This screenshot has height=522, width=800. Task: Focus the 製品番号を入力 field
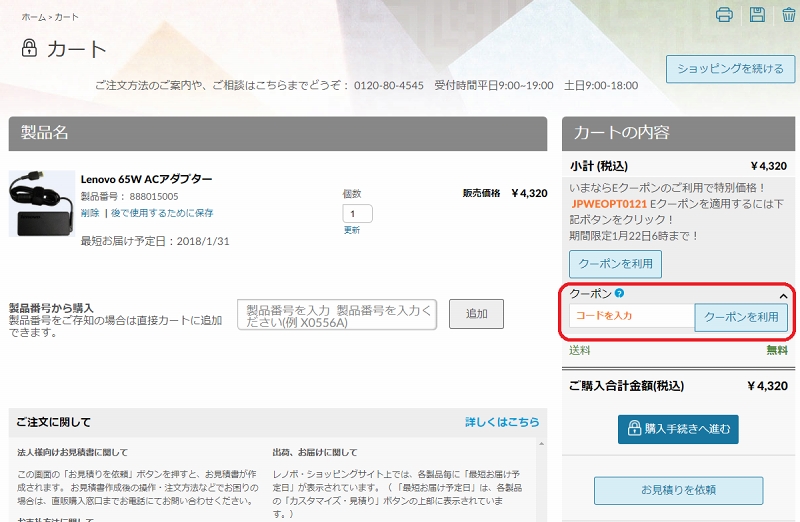pos(337,315)
